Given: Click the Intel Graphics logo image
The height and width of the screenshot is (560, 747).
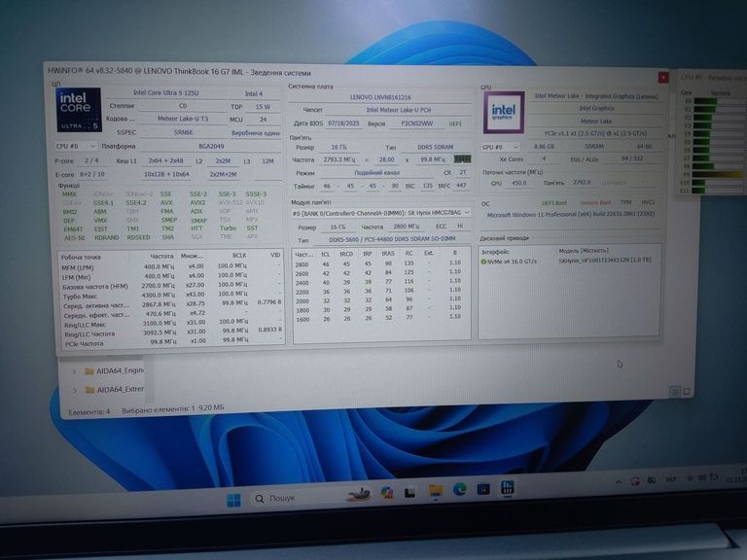Looking at the screenshot, I should tap(504, 112).
